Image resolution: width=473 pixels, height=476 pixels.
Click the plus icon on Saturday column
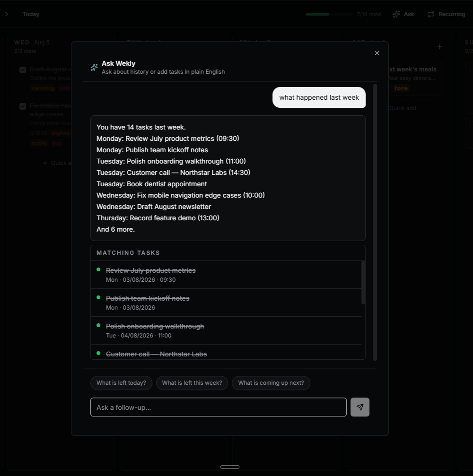(x=439, y=47)
